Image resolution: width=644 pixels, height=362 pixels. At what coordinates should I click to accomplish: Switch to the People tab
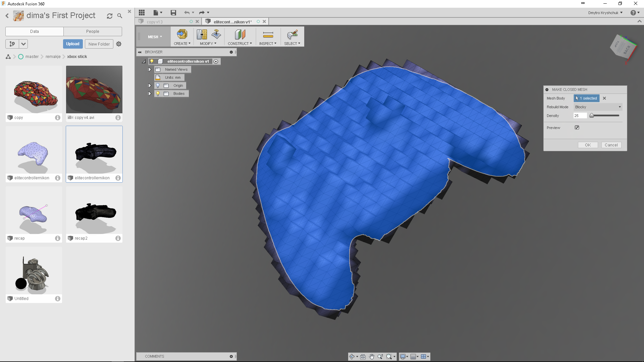[93, 31]
